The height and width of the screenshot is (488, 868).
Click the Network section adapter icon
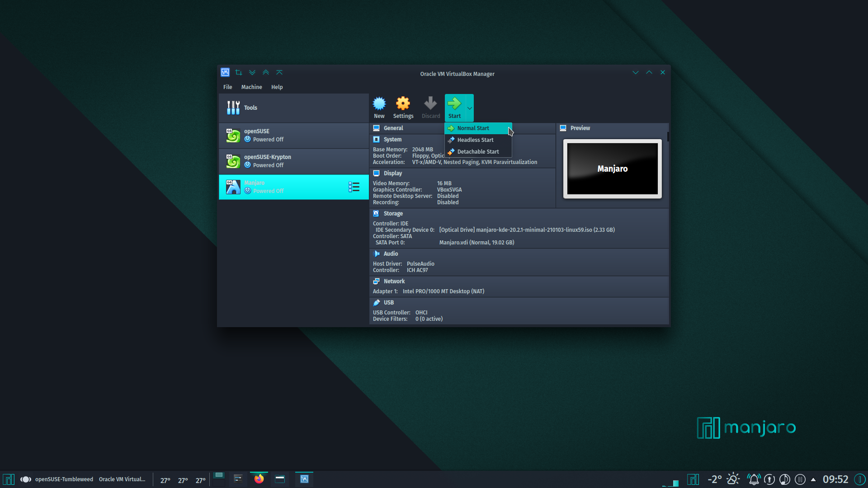click(376, 282)
